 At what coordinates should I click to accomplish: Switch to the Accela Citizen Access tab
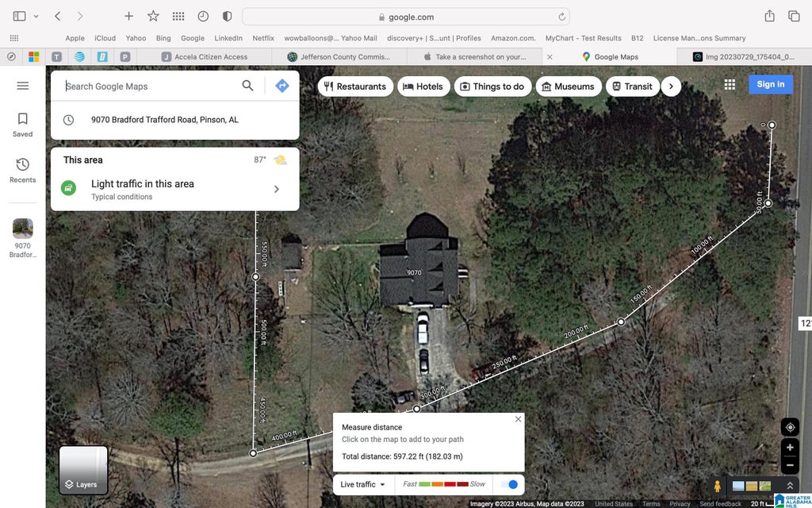point(204,57)
